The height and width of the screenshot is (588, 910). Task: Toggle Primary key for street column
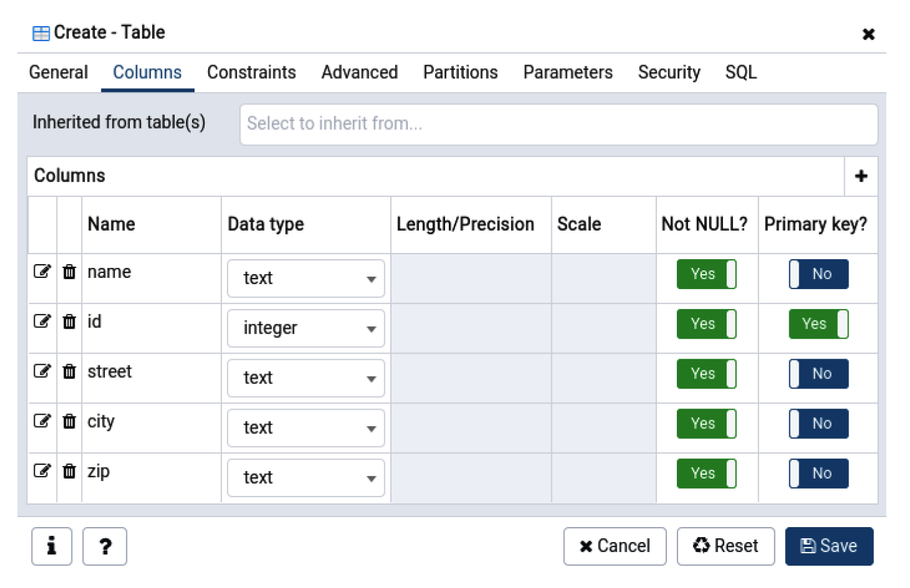(x=819, y=374)
